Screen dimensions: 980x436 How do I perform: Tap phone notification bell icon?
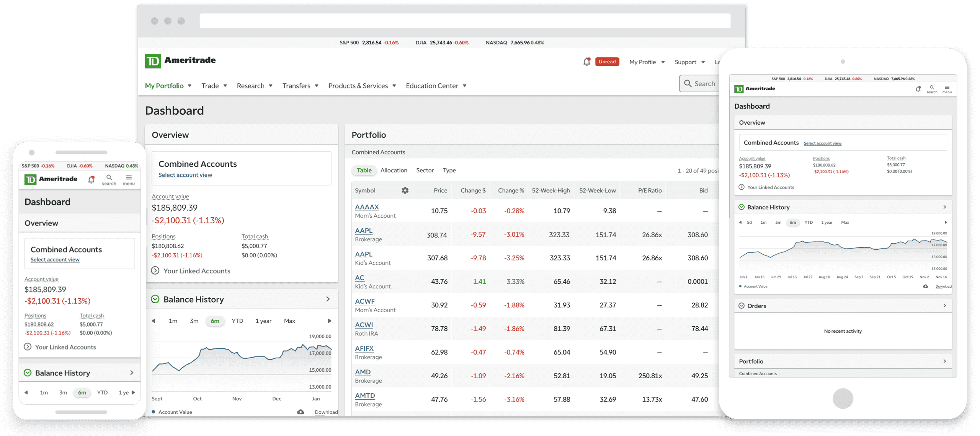coord(91,179)
